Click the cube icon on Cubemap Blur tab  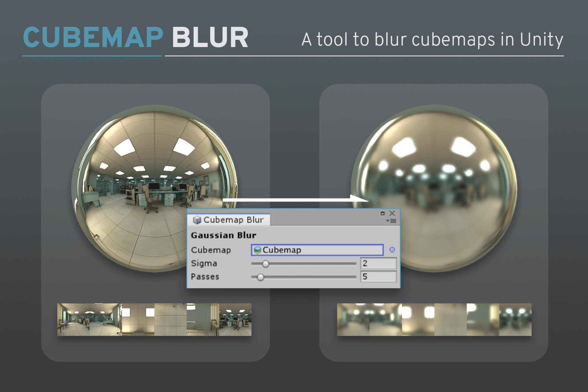197,220
